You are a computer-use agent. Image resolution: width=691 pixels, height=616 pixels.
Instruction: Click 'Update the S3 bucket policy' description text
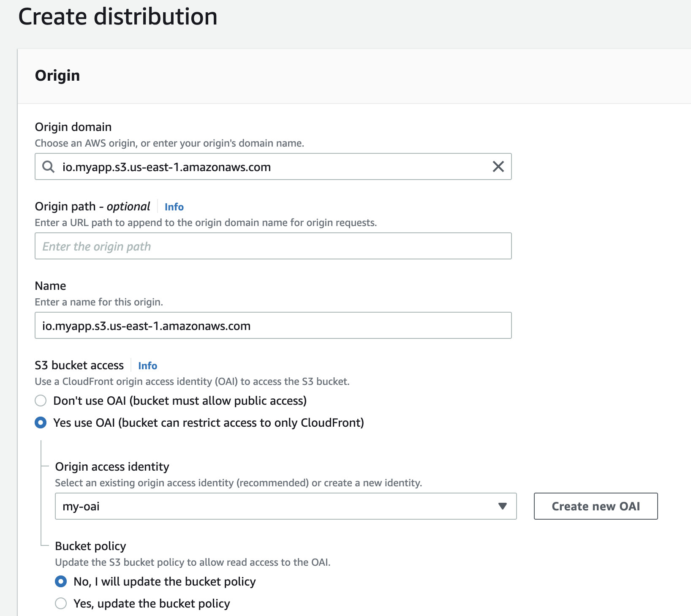[193, 562]
